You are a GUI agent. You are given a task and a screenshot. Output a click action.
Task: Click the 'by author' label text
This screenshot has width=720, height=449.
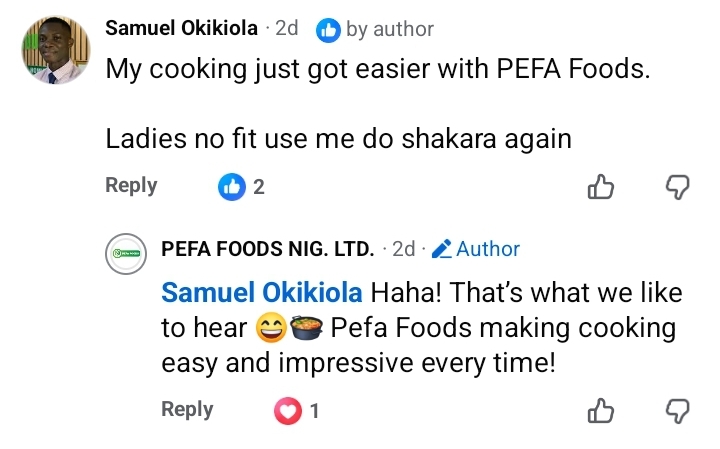390,30
